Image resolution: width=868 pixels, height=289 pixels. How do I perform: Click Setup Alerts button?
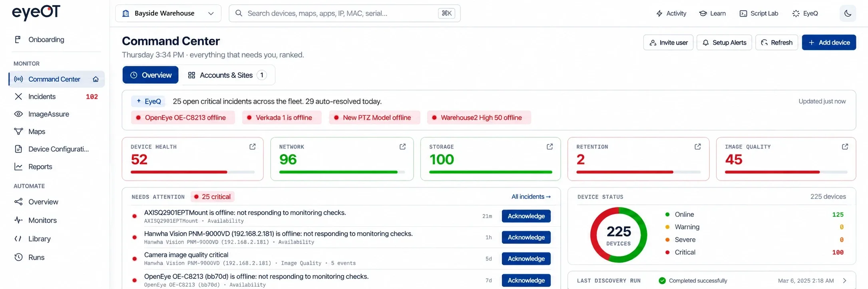(x=724, y=42)
